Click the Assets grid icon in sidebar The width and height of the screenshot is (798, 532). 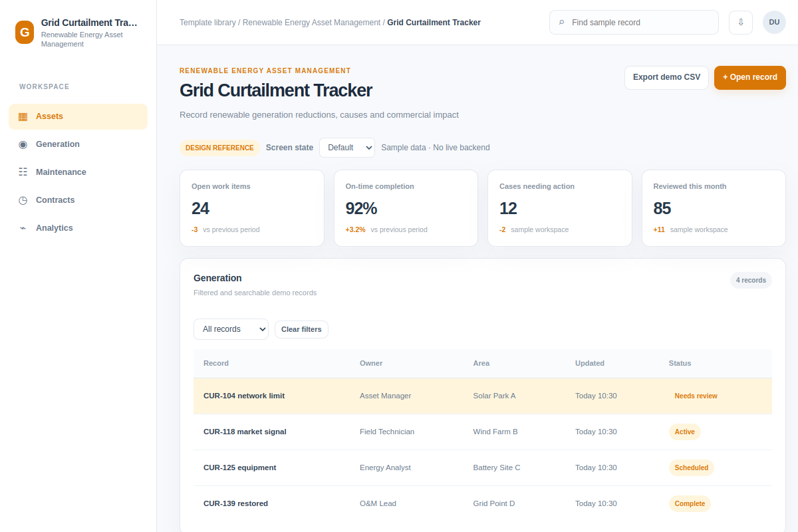pos(23,116)
